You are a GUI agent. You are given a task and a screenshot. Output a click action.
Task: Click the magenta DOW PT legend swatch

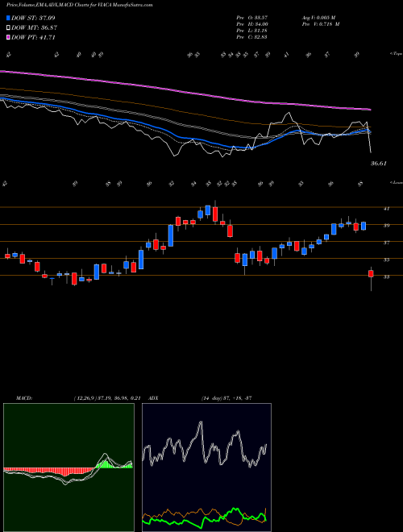click(8, 37)
